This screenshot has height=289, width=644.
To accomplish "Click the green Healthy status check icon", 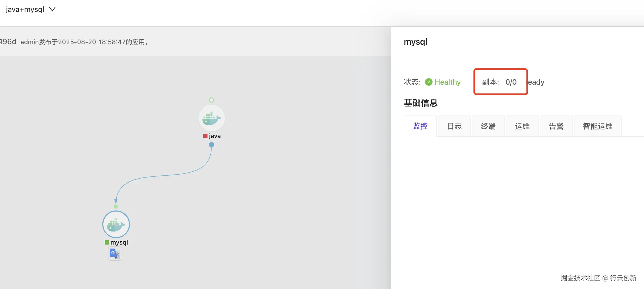I will 429,82.
